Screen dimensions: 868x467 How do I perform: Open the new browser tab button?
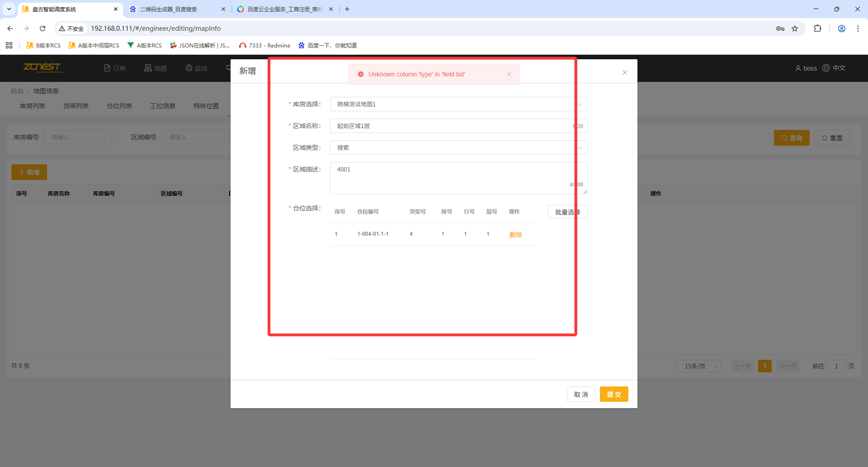click(347, 9)
